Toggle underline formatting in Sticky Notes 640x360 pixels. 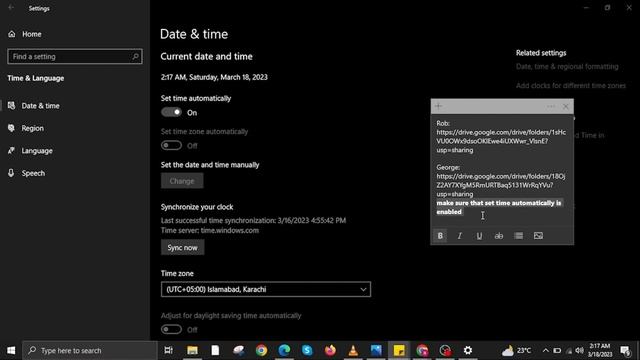coord(479,236)
